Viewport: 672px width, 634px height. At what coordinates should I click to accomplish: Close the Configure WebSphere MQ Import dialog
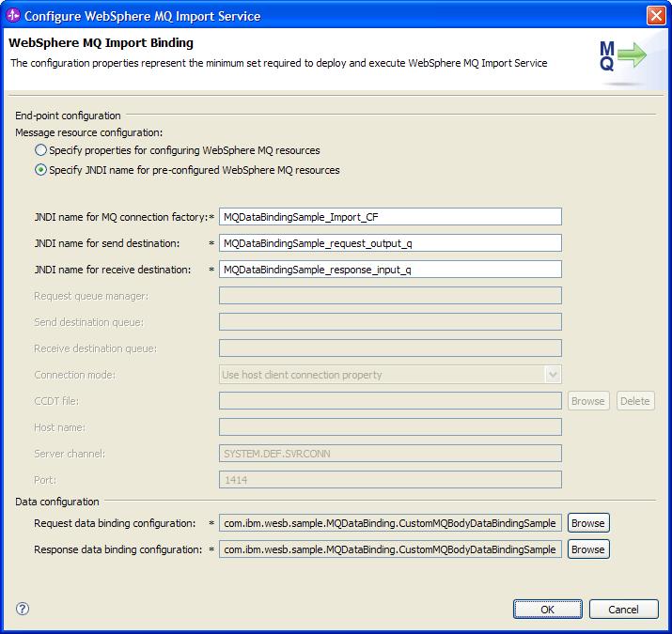point(656,16)
